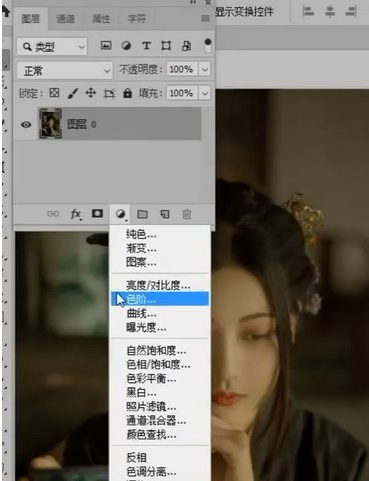
Task: Lock transparent pixels checkerboard icon
Action: coord(54,93)
